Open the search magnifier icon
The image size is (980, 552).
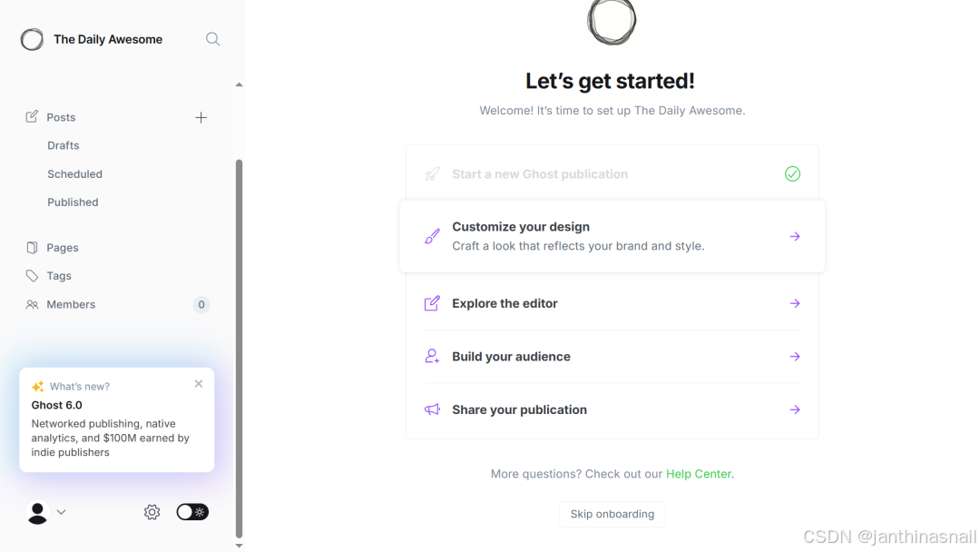pyautogui.click(x=212, y=39)
